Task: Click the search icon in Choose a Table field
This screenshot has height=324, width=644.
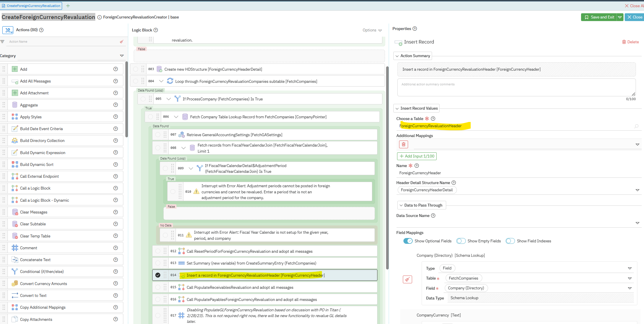Action: point(636,126)
